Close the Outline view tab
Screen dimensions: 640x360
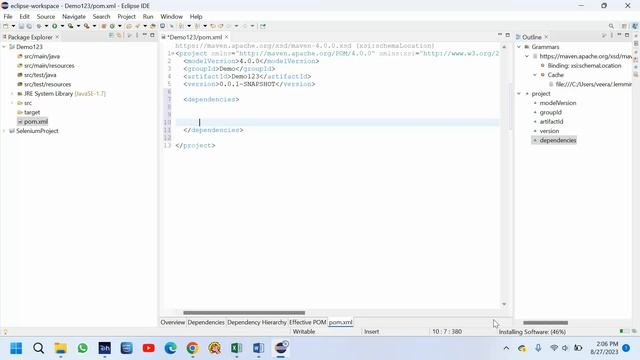tap(546, 37)
